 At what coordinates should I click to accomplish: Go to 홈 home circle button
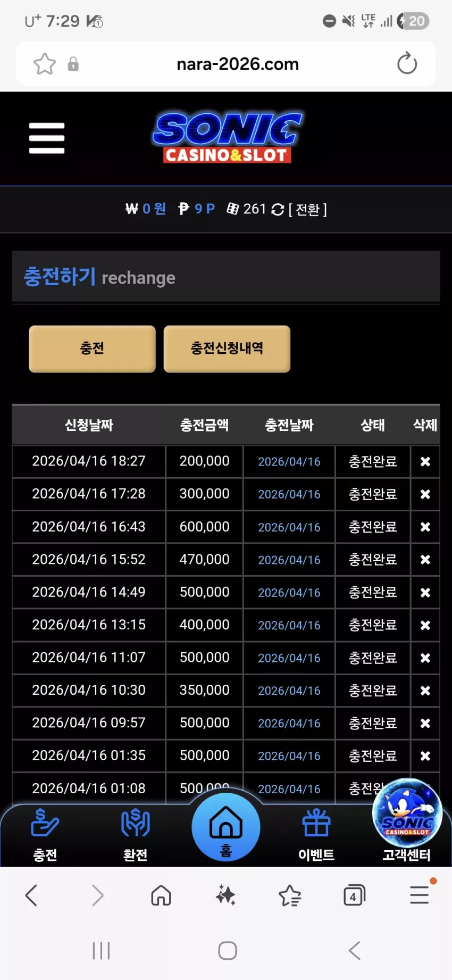click(x=226, y=827)
